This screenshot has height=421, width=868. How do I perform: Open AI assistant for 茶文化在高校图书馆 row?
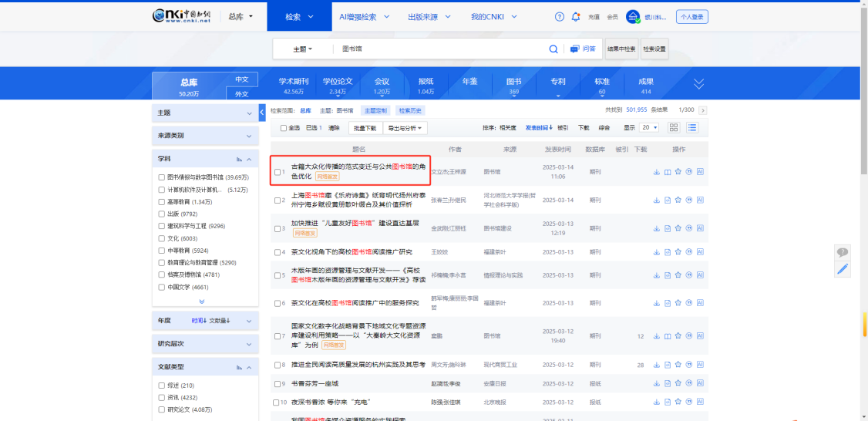(x=700, y=303)
